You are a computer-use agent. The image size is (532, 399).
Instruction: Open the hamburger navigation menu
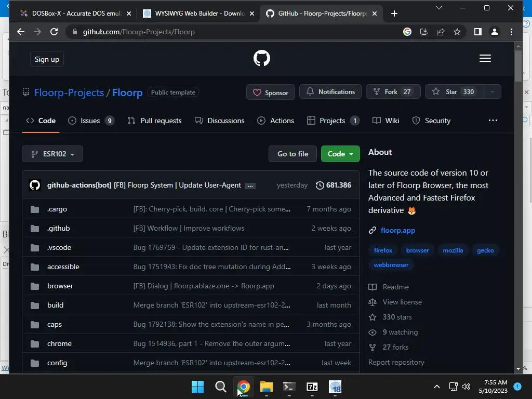coord(485,58)
